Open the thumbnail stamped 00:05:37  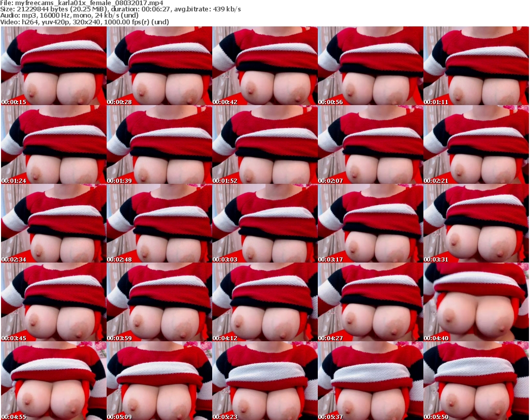(x=371, y=381)
